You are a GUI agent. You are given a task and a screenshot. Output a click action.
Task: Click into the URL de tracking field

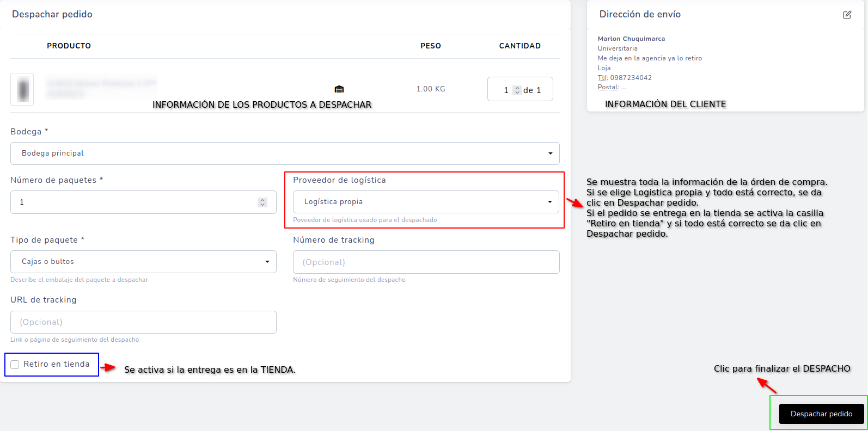click(143, 322)
